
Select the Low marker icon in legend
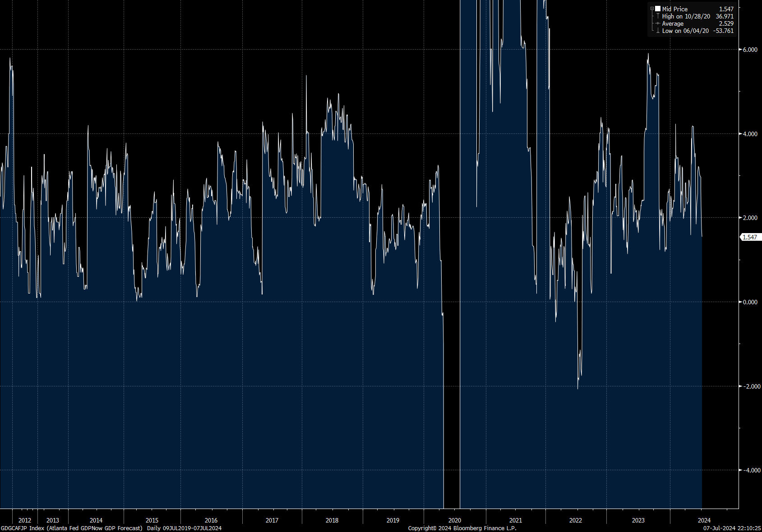pos(658,31)
